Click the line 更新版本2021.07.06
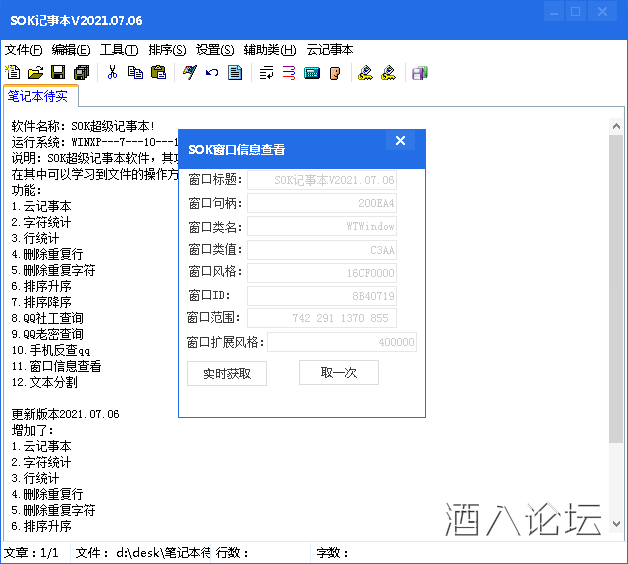 tap(65, 414)
